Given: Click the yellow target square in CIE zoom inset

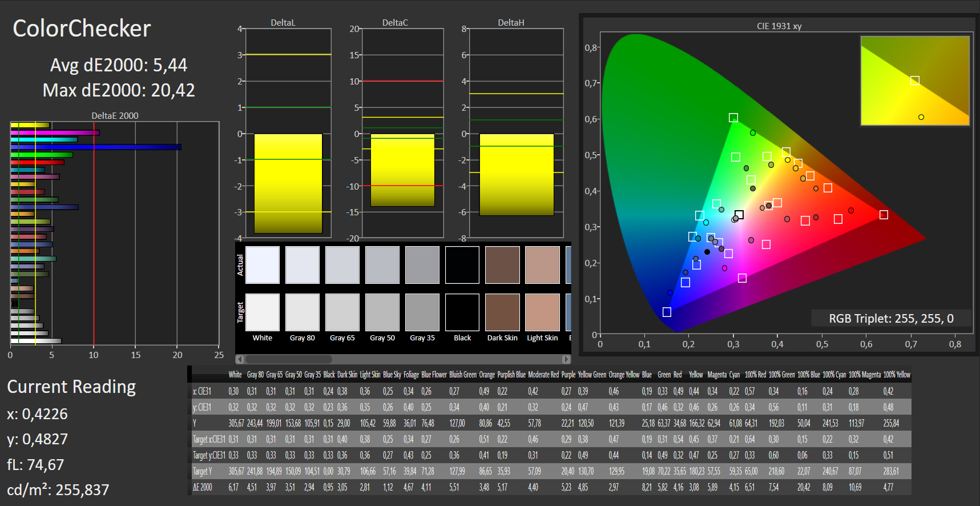Looking at the screenshot, I should point(915,81).
